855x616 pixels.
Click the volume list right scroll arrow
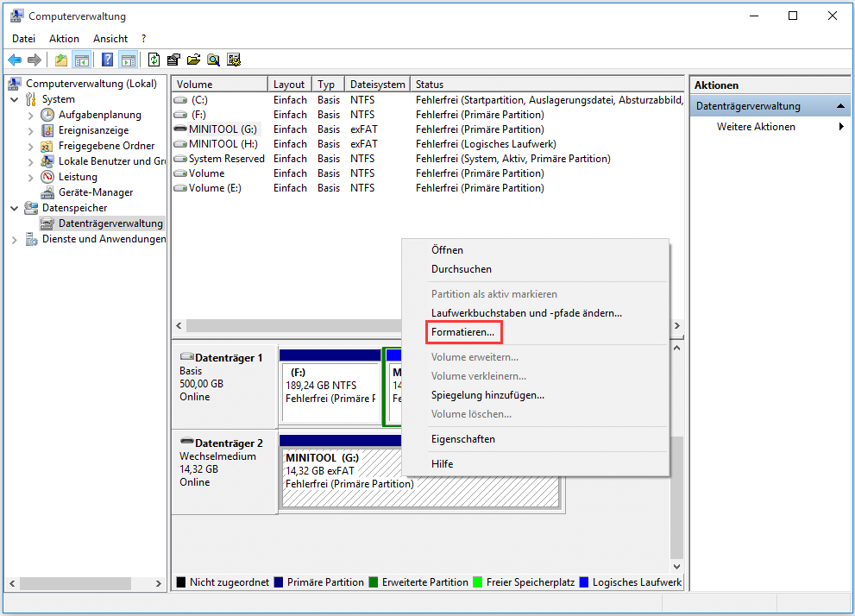pyautogui.click(x=676, y=326)
